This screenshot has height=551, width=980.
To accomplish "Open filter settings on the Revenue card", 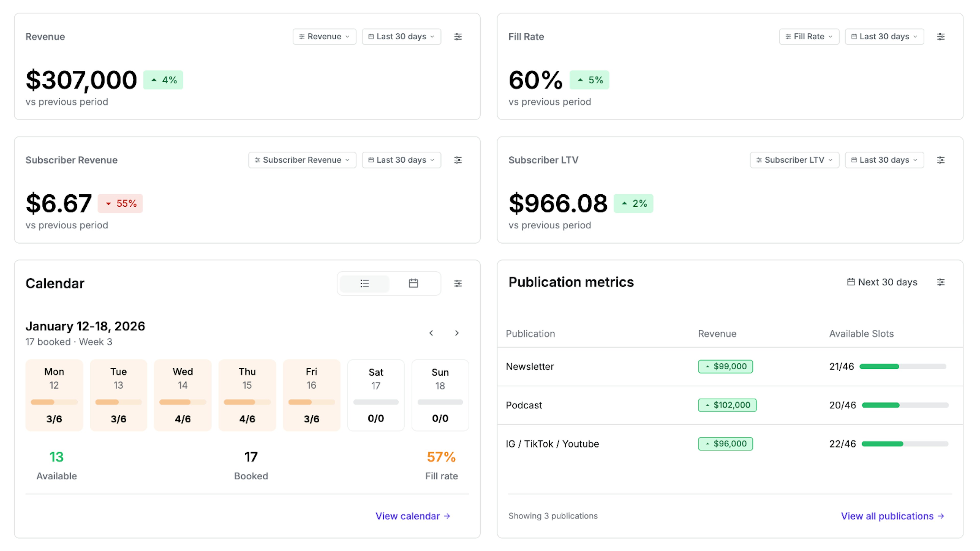I will [458, 36].
